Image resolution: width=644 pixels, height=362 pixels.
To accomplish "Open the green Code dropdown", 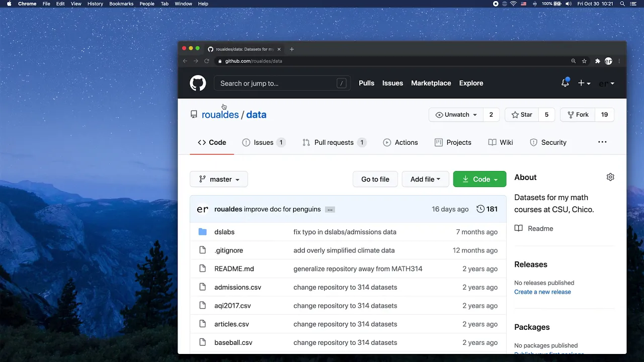I will (479, 179).
